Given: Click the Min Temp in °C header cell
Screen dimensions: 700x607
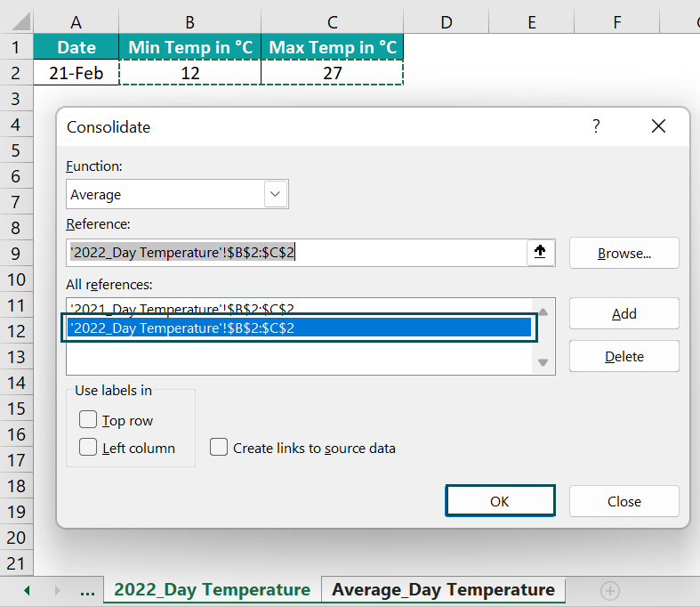Looking at the screenshot, I should pyautogui.click(x=190, y=47).
